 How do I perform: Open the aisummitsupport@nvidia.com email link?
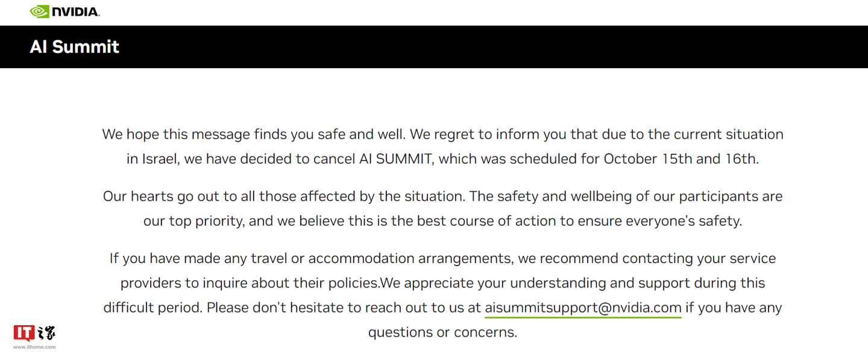pos(583,308)
